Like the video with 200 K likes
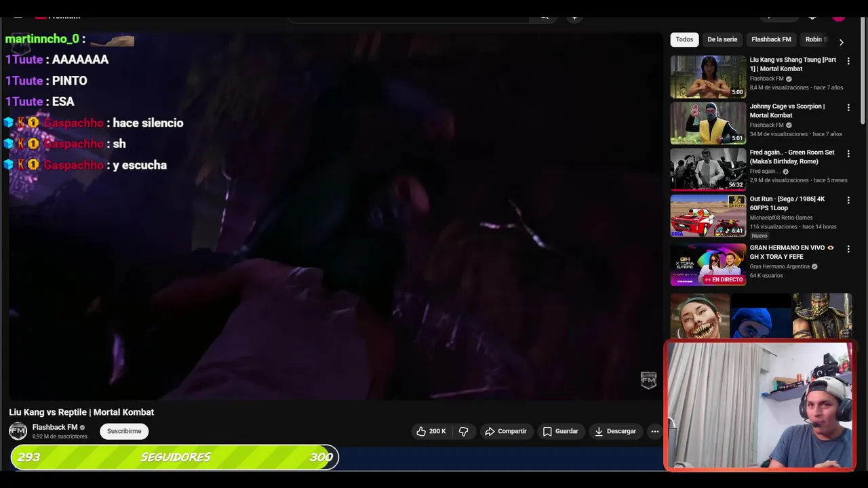The width and height of the screenshot is (868, 488). tap(431, 431)
